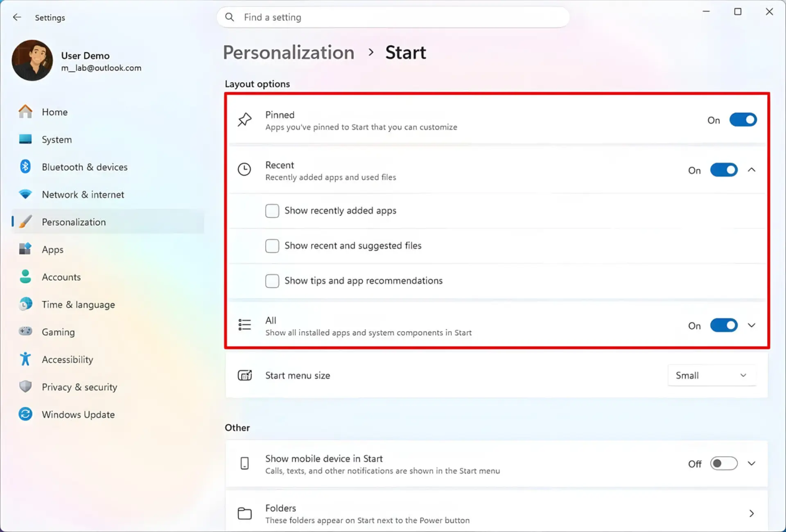The image size is (786, 532).
Task: Click the Network & internet wifi icon
Action: (25, 194)
